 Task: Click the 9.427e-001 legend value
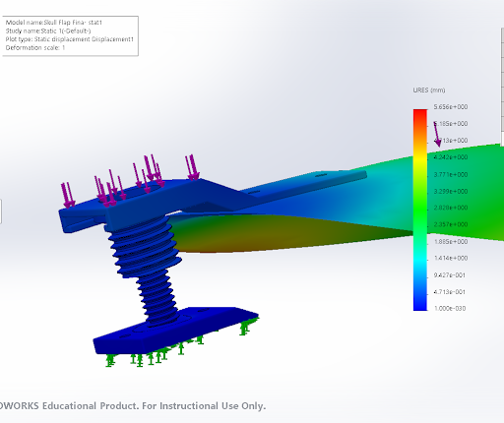coord(450,274)
